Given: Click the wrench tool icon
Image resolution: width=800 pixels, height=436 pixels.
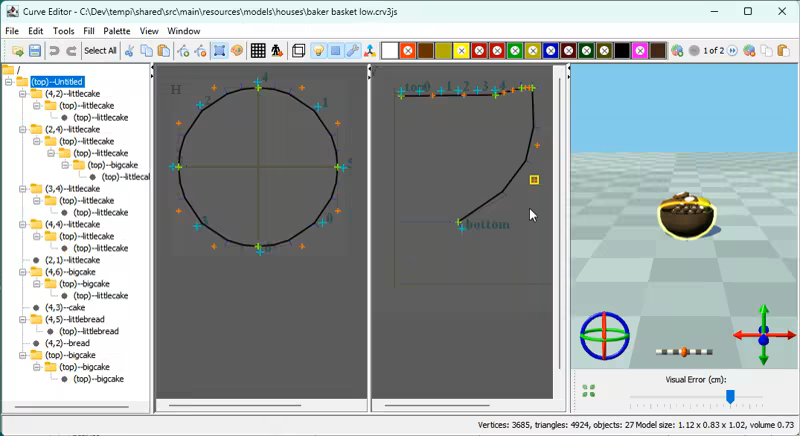Looking at the screenshot, I should click(x=353, y=50).
